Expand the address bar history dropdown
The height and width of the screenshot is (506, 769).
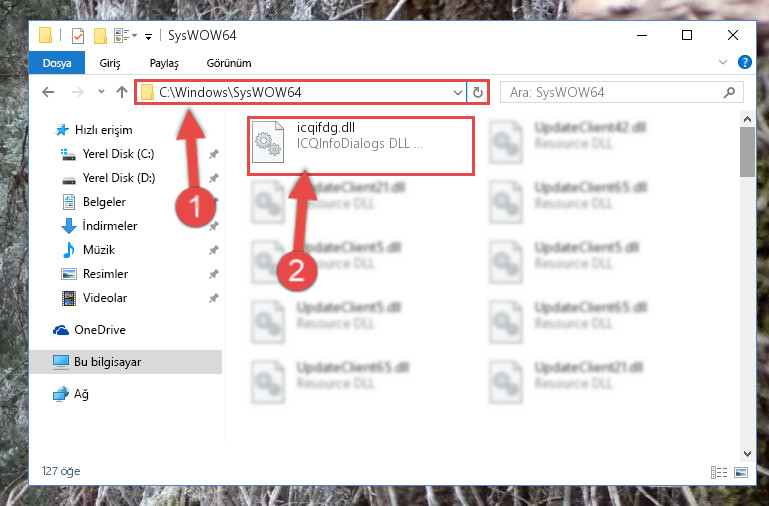(458, 92)
